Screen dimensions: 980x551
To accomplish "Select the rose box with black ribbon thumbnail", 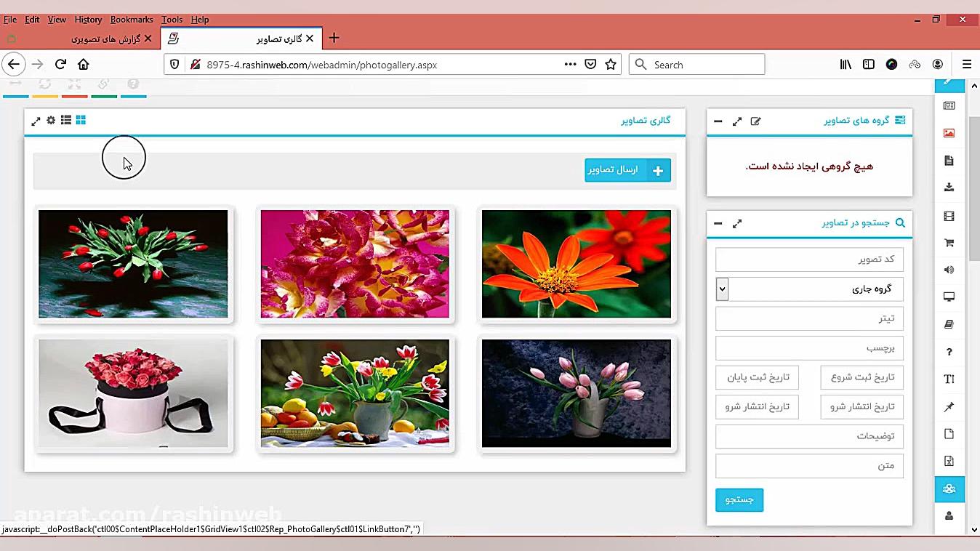I will pos(133,393).
